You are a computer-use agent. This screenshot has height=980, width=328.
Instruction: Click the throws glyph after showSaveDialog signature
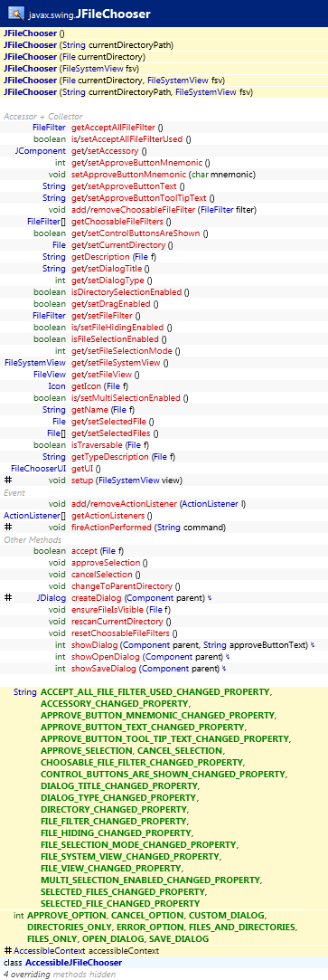coord(224,669)
